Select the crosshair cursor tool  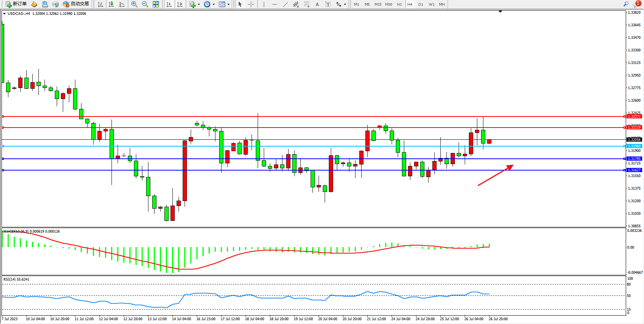point(251,4)
